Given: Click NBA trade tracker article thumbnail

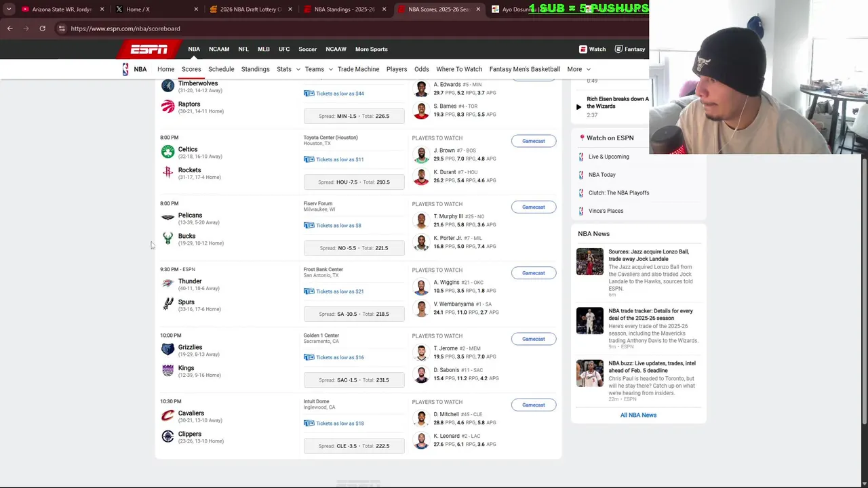Looking at the screenshot, I should (x=589, y=321).
